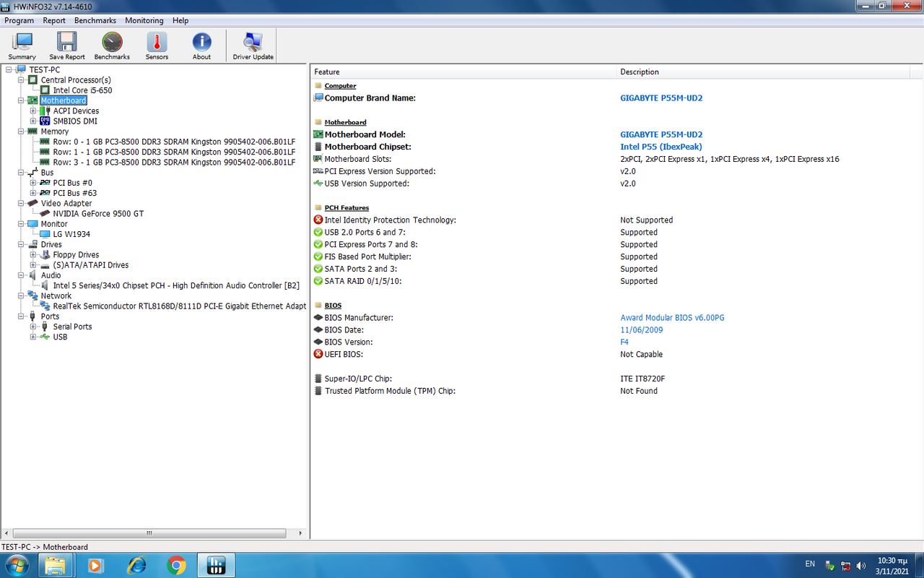Image resolution: width=924 pixels, height=578 pixels.
Task: Click the UEFI BIOS row
Action: click(x=616, y=354)
